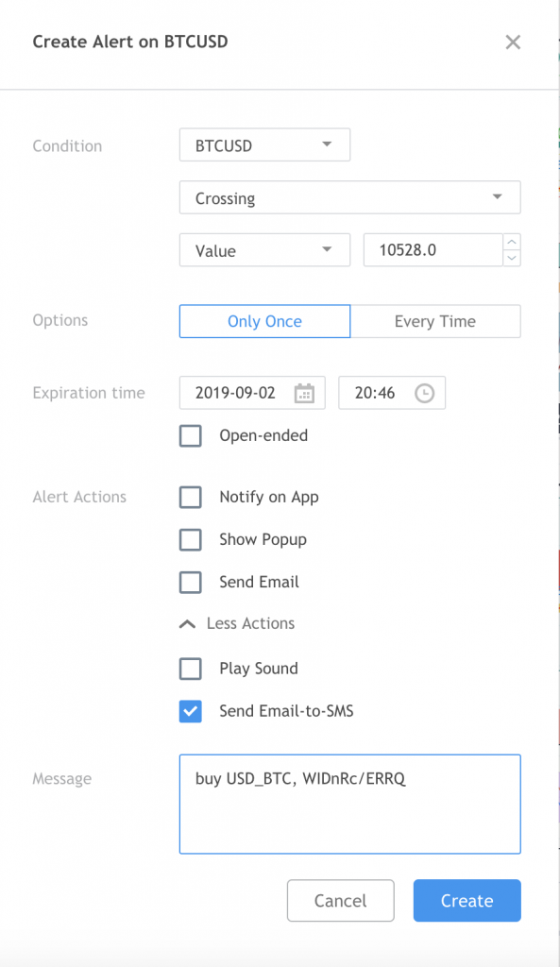Check the Notify on App option
This screenshot has width=560, height=967.
click(191, 497)
